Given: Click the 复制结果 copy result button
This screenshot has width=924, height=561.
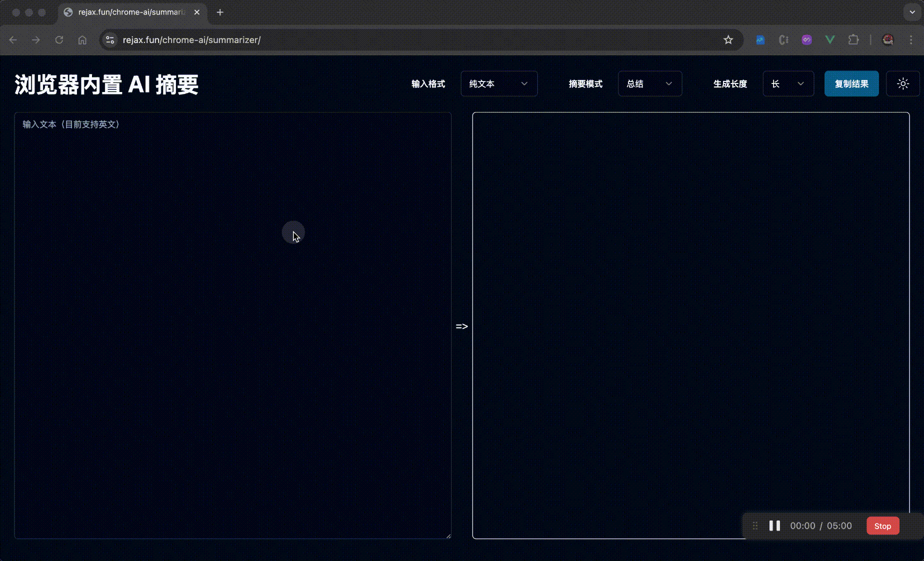Looking at the screenshot, I should point(851,83).
